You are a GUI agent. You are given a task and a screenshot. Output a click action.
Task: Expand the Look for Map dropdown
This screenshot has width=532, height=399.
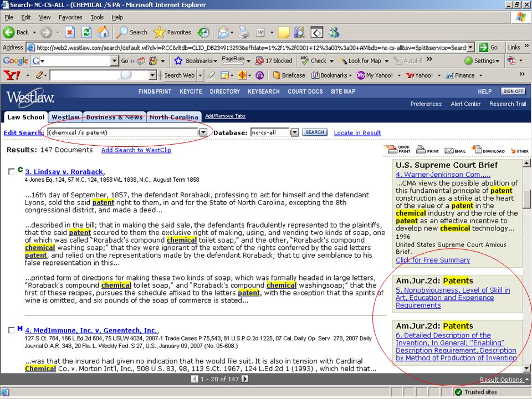(x=386, y=62)
